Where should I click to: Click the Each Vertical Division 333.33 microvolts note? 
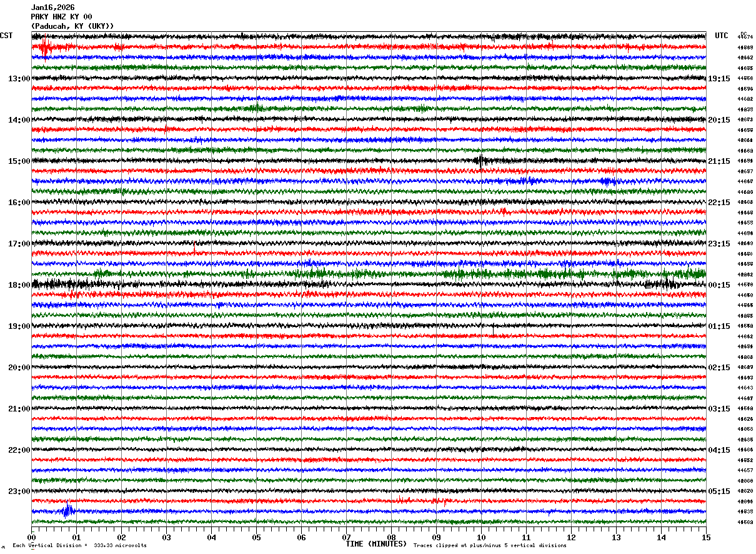tap(80, 545)
